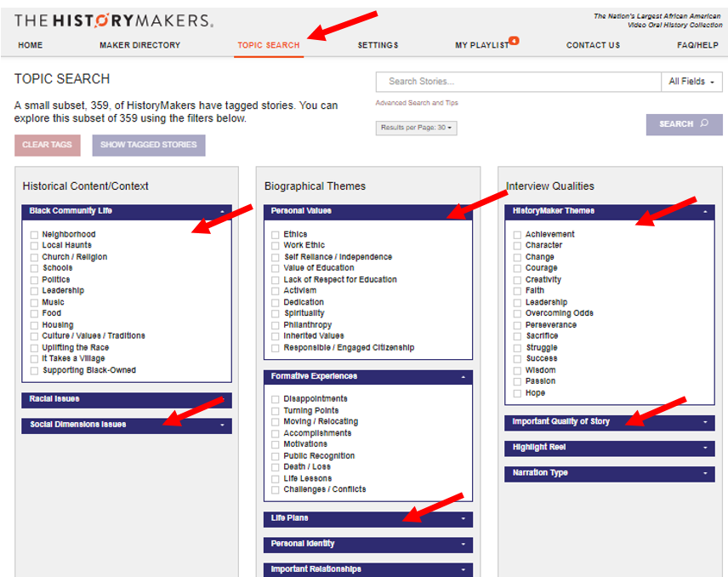Viewport: 728px width, 577px height.
Task: Expand Social Dimensions Issues section
Action: (126, 425)
